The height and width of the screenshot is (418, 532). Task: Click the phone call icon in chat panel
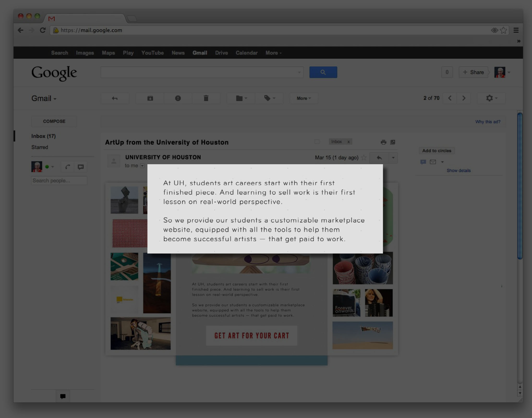[68, 167]
